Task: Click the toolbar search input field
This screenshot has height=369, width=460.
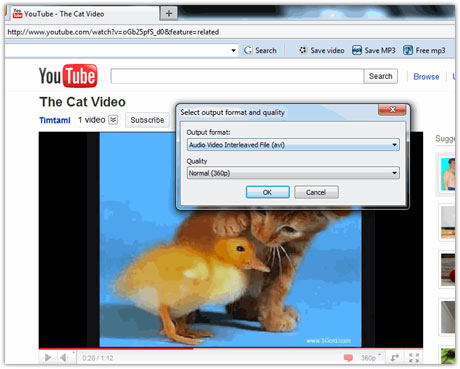Action: tap(117, 51)
